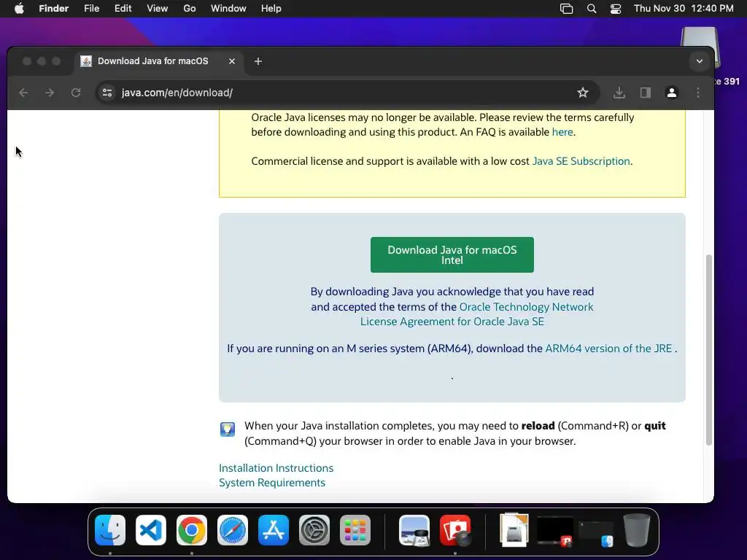This screenshot has width=747, height=560.
Task: Open Java SE Subscription link
Action: [581, 161]
